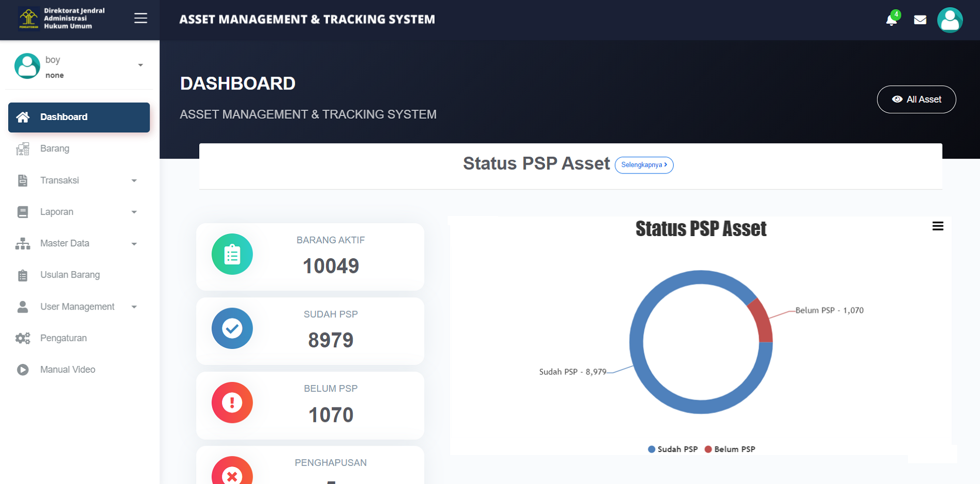Expand the Transaksi submenu
This screenshot has height=484, width=980.
(x=77, y=181)
